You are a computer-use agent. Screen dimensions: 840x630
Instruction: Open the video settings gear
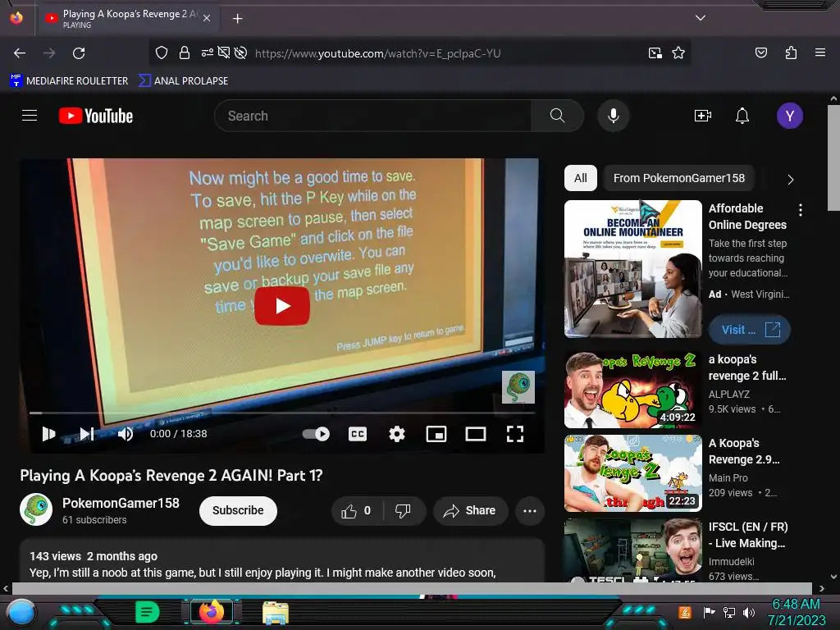pyautogui.click(x=396, y=434)
